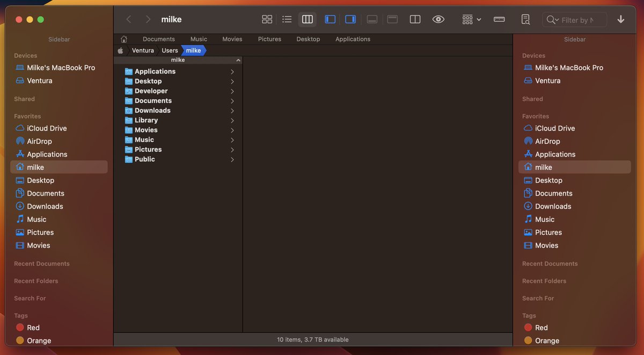Click '10 items, 3.7 TB available' status text
644x355 pixels.
tap(313, 339)
